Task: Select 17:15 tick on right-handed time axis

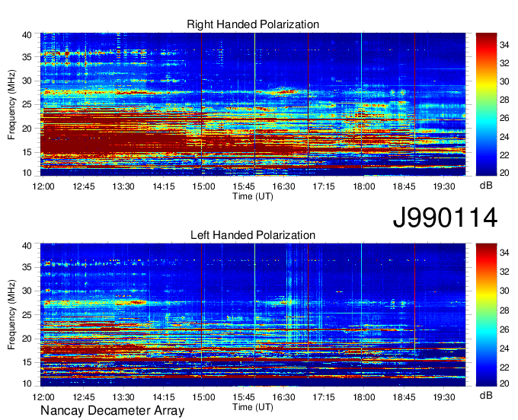Action: [x=324, y=186]
